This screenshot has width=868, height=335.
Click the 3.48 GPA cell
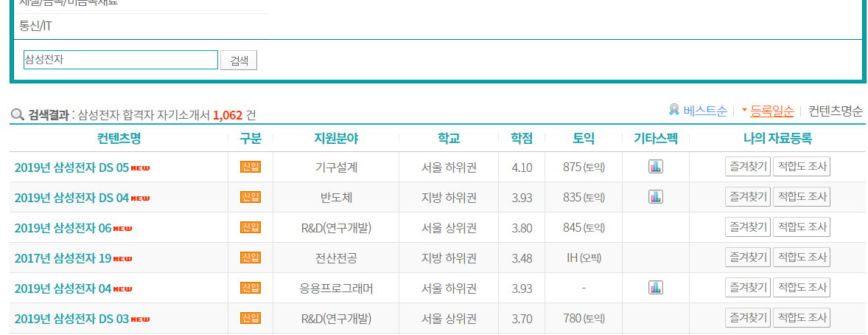point(522,258)
